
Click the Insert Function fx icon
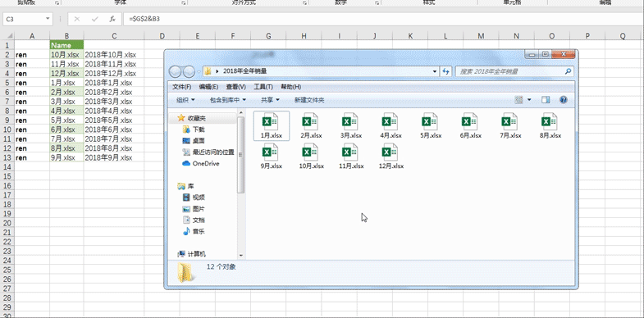[112, 20]
